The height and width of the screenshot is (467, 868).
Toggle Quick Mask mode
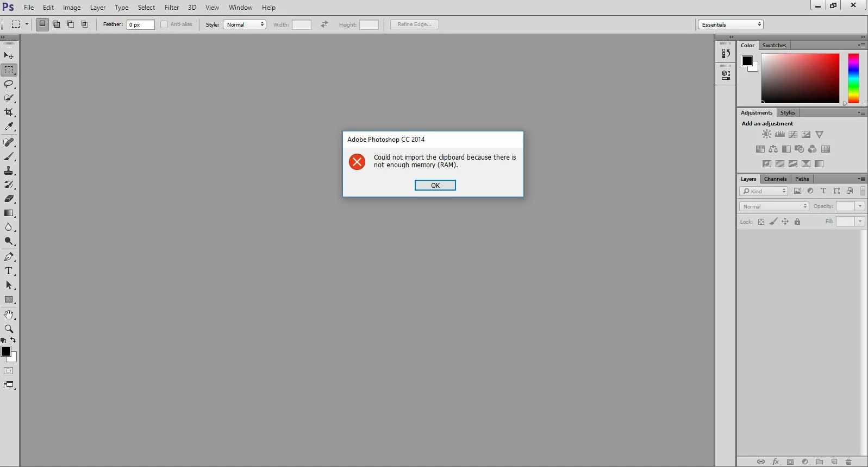coord(9,371)
